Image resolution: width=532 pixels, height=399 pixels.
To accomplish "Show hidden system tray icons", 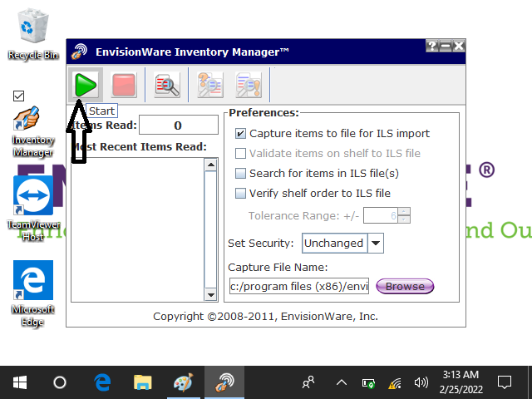I will coord(342,382).
